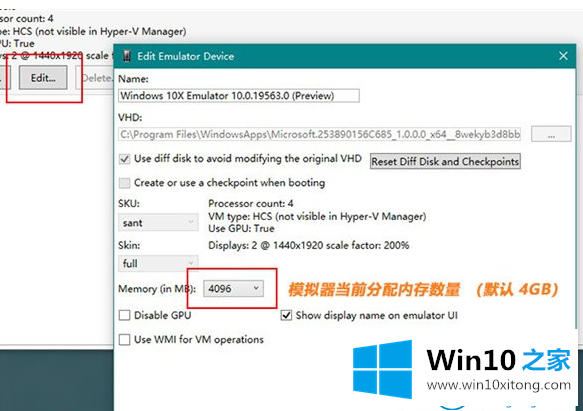Click Reset Diff Disk and Checkpoints

pyautogui.click(x=445, y=161)
